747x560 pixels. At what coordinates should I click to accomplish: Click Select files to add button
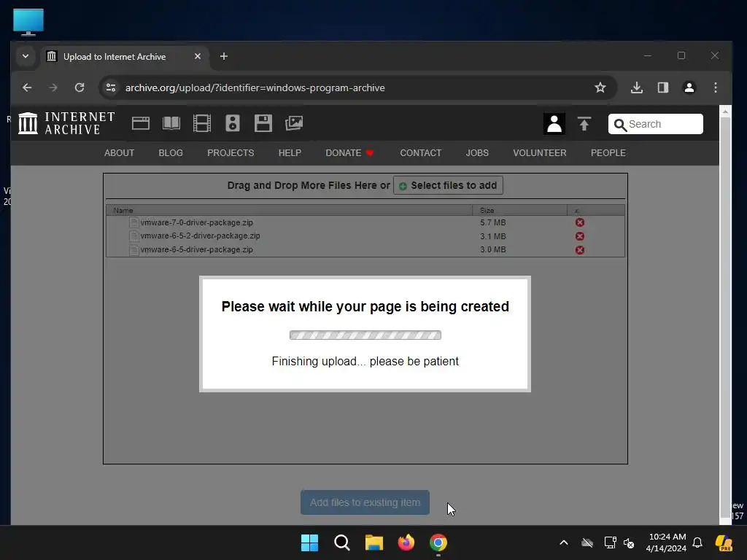click(448, 185)
